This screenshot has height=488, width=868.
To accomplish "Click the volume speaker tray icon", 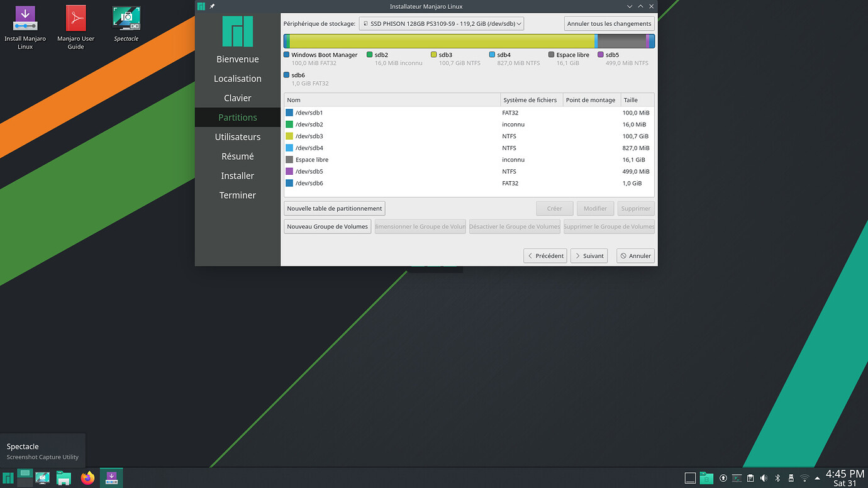I will click(764, 479).
